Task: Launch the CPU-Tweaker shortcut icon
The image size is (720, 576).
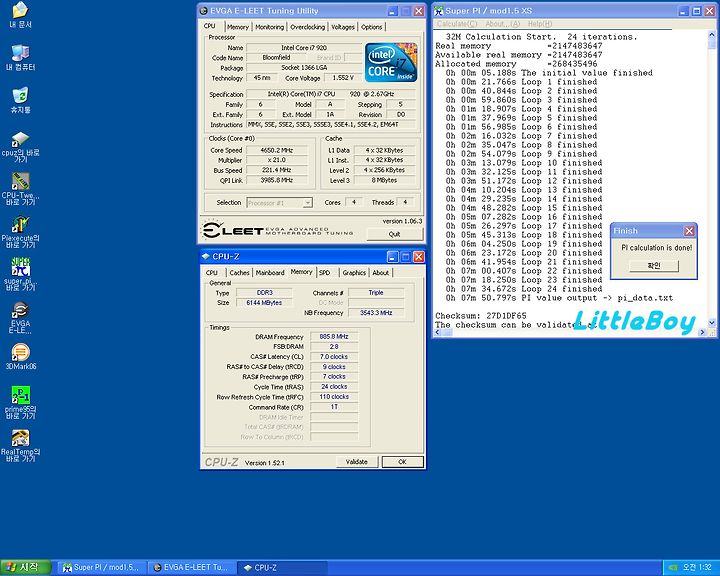Action: 20,189
